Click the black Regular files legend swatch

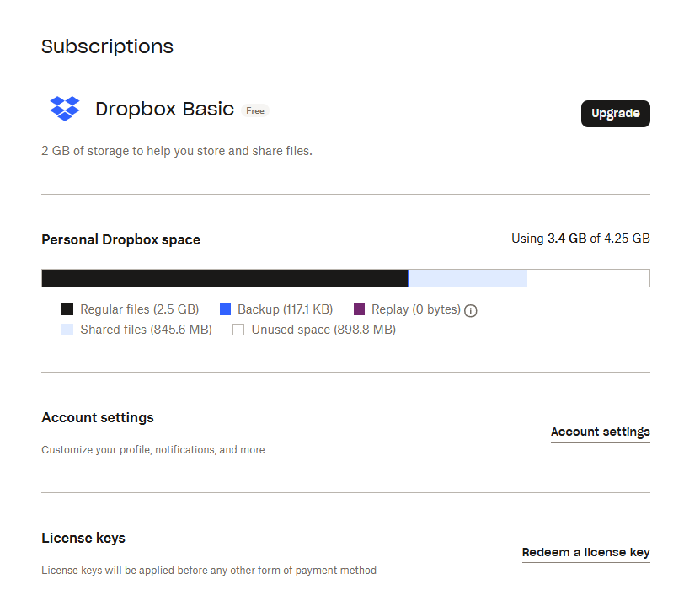[67, 309]
